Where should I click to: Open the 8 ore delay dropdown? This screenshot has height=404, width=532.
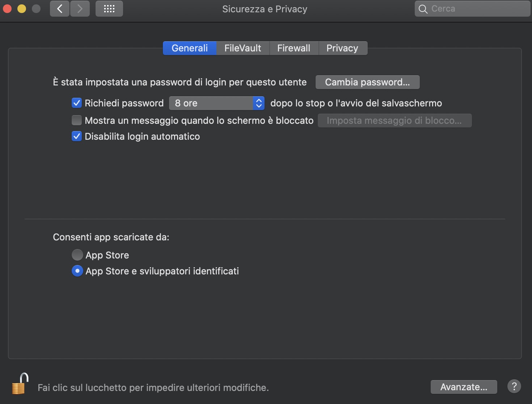[x=216, y=103]
